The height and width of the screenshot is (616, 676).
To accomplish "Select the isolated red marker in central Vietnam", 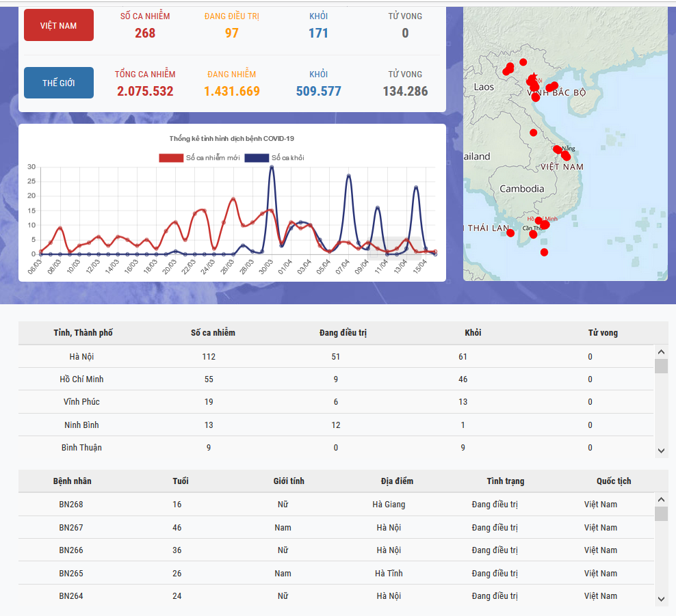I will (534, 133).
